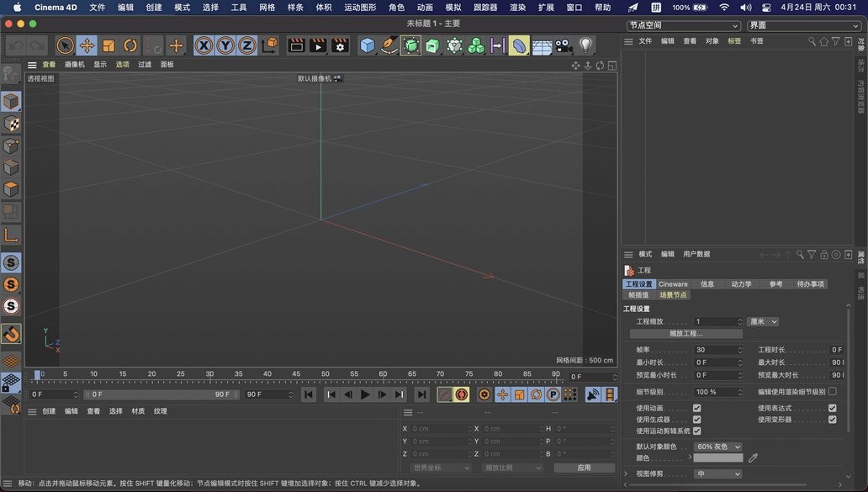The height and width of the screenshot is (492, 868).
Task: Select the Move tool in top toolbar
Action: click(x=87, y=45)
